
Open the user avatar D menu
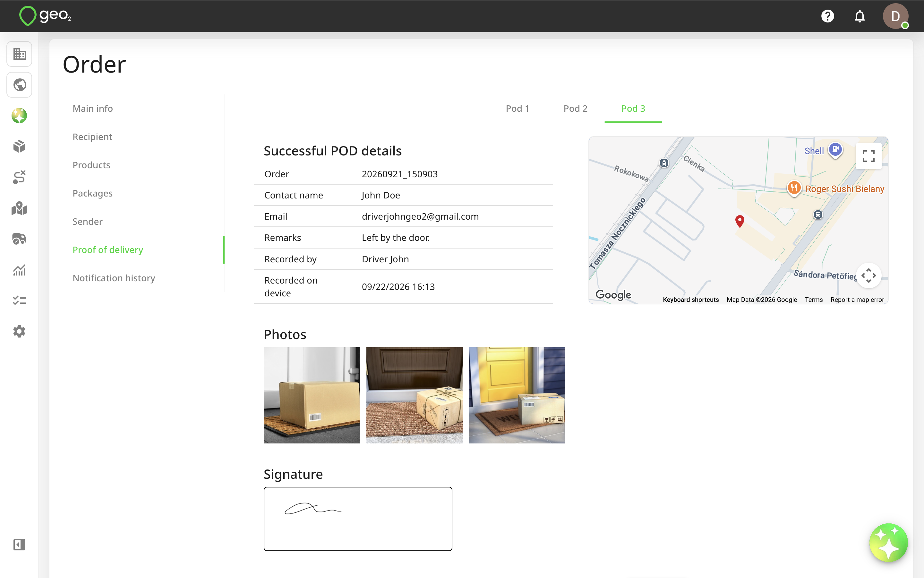point(895,16)
